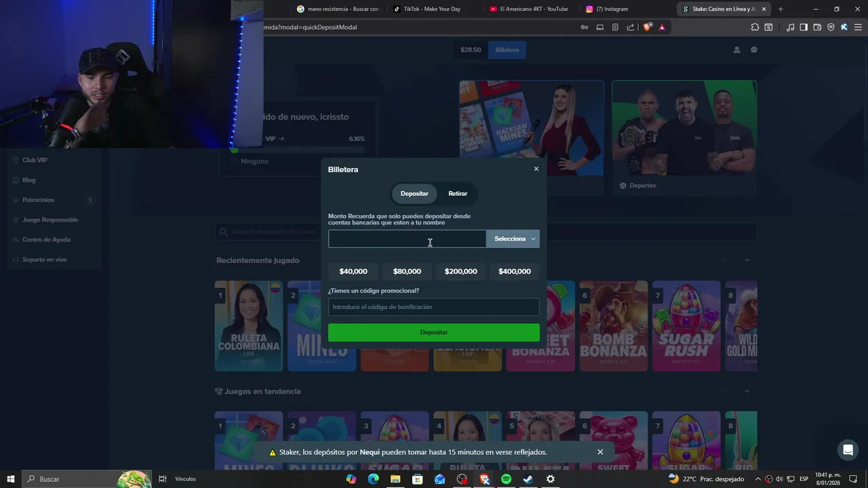Click the address bar URL
Viewport: 868px width, 488px height.
point(312,27)
